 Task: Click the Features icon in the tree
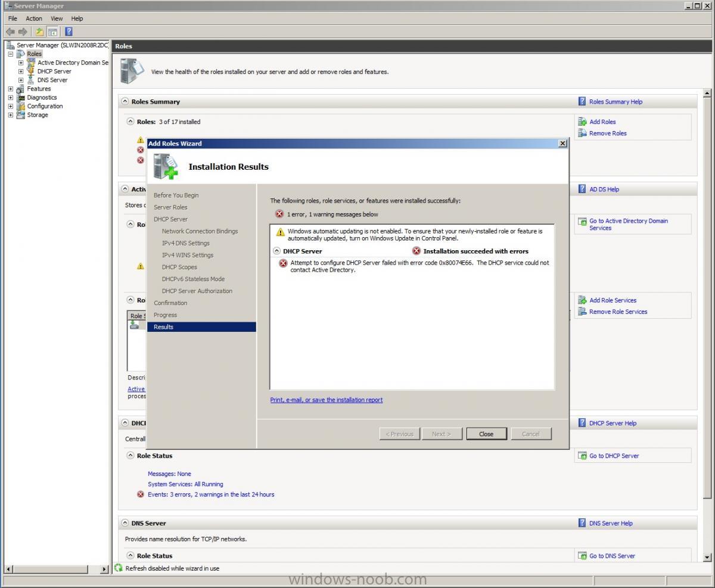21,89
